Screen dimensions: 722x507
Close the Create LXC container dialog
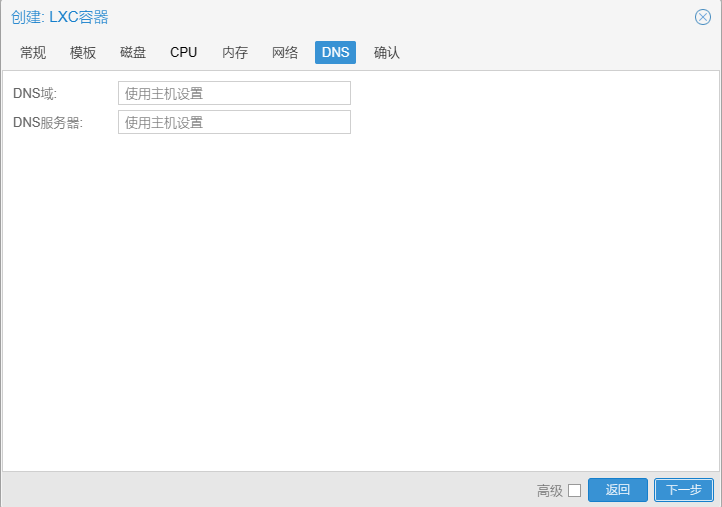(x=703, y=17)
